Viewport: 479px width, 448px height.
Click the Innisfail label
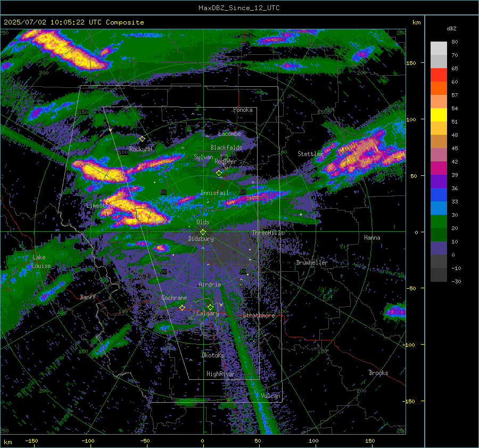(214, 193)
